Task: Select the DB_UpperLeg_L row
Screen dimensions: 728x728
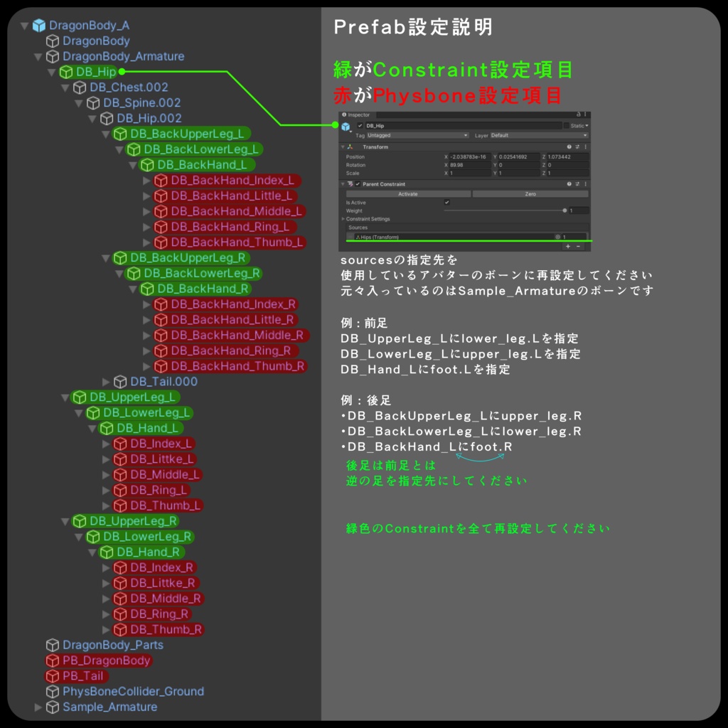Action: [x=125, y=397]
